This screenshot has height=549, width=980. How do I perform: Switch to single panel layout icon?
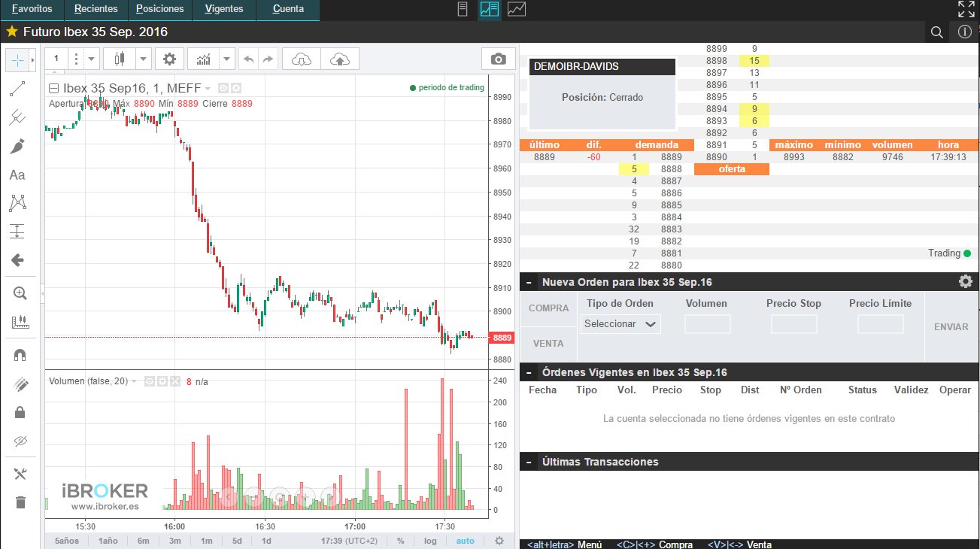pos(463,9)
